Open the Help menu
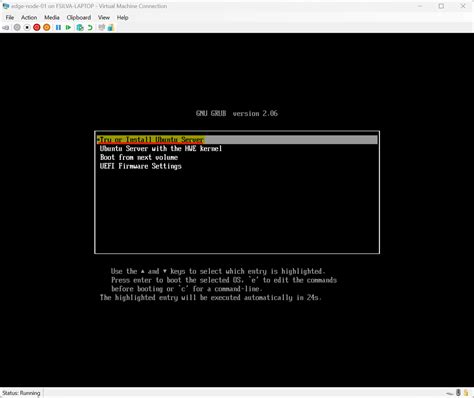This screenshot has height=398, width=474. (x=122, y=18)
